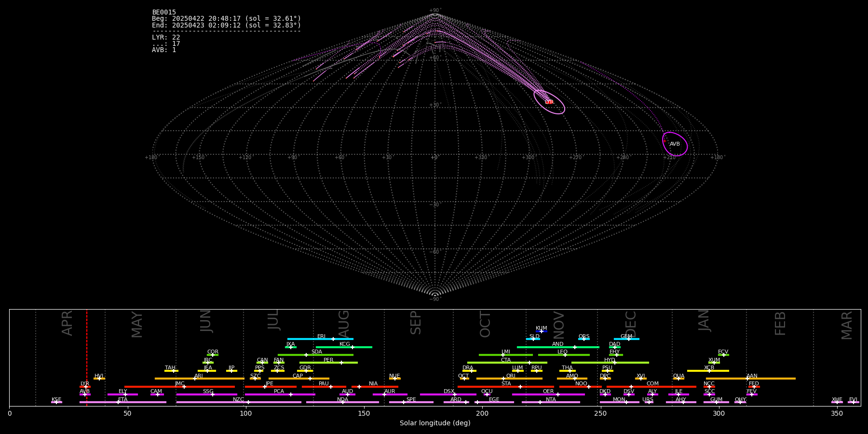Click the ORS shower label in timeline

pos(583,337)
